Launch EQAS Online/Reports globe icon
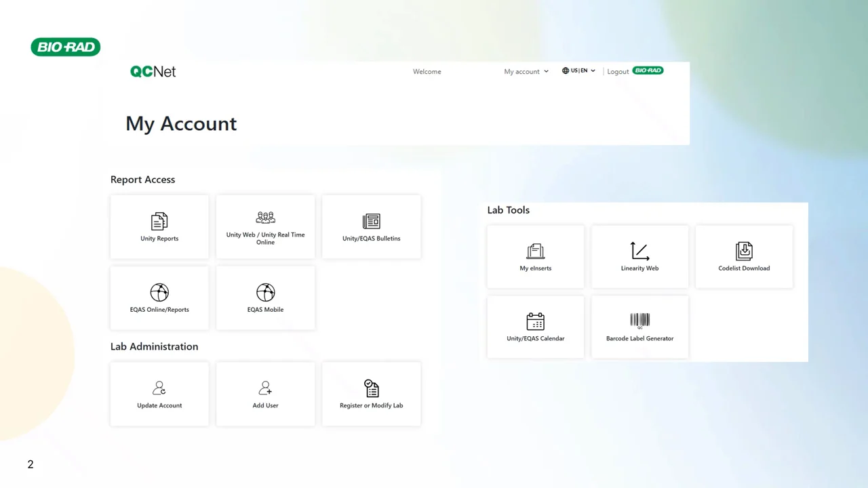 pos(159,292)
